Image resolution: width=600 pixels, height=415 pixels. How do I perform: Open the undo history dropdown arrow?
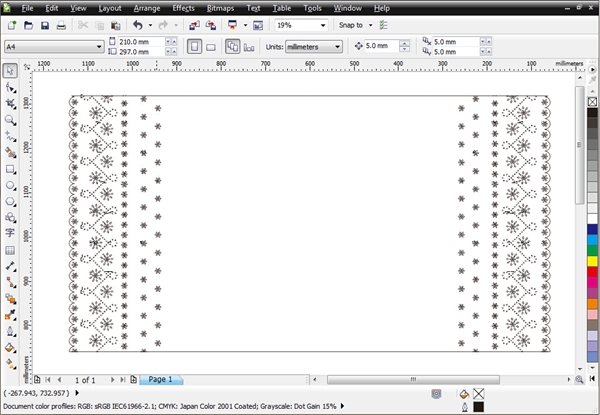[x=150, y=25]
